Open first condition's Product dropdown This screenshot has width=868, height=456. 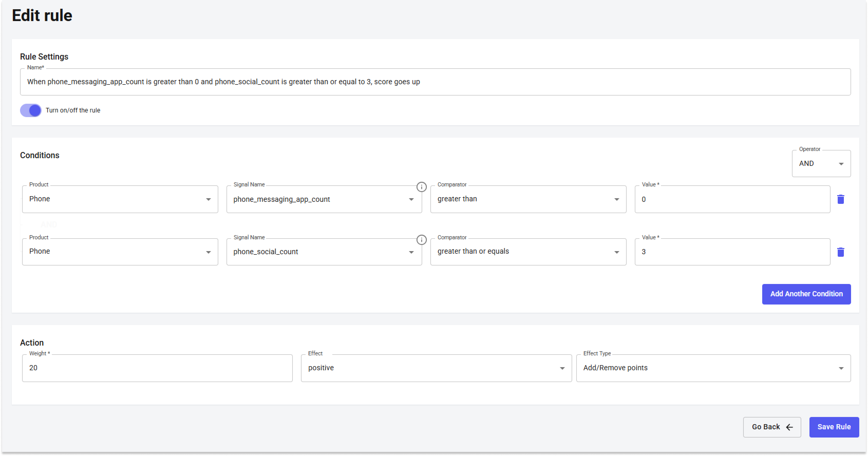pyautogui.click(x=120, y=199)
